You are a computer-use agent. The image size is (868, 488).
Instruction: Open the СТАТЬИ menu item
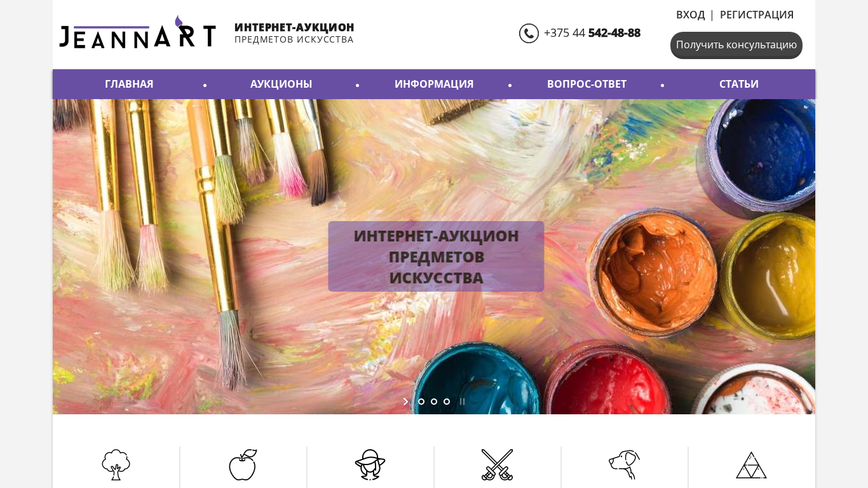739,84
